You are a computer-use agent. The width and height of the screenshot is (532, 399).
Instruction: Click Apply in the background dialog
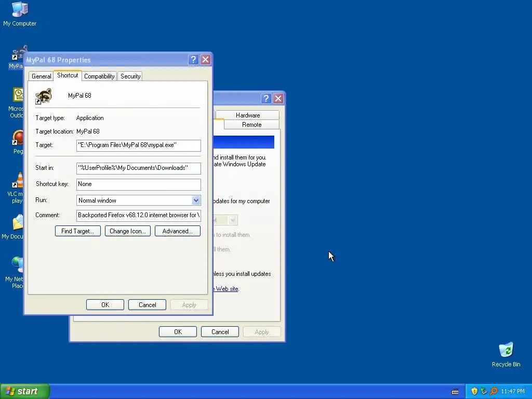pyautogui.click(x=262, y=332)
